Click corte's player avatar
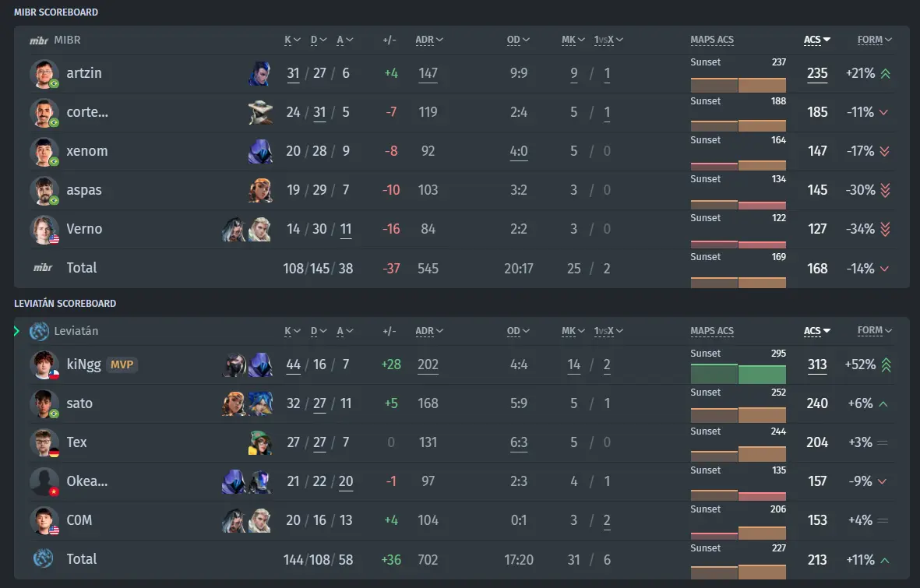 [44, 112]
